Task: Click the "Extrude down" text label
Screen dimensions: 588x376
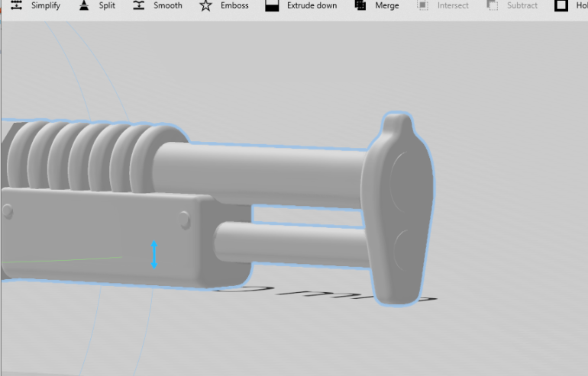Action: (x=312, y=5)
